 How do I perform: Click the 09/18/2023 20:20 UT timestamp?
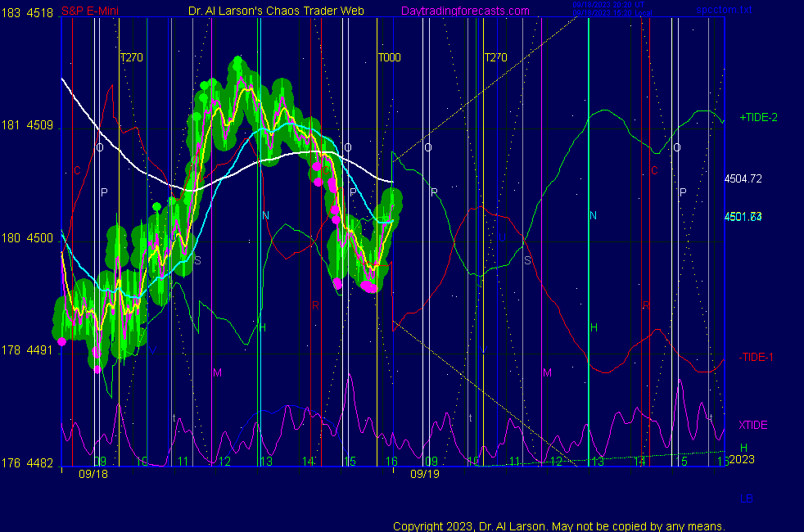[608, 5]
